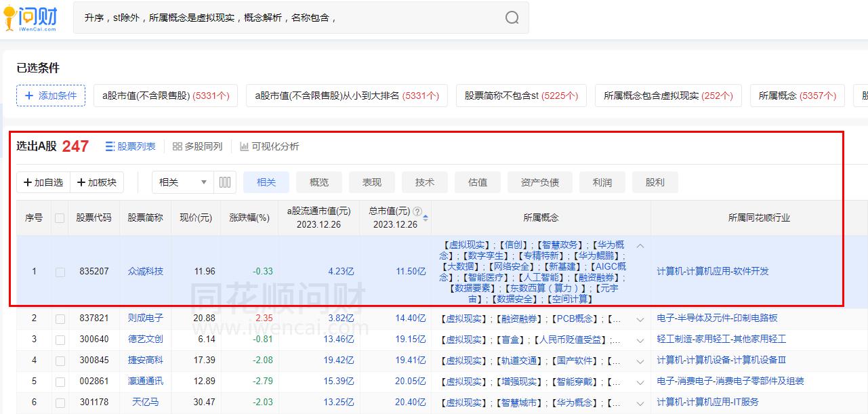Check the box for 则成电子 row

[x=60, y=318]
